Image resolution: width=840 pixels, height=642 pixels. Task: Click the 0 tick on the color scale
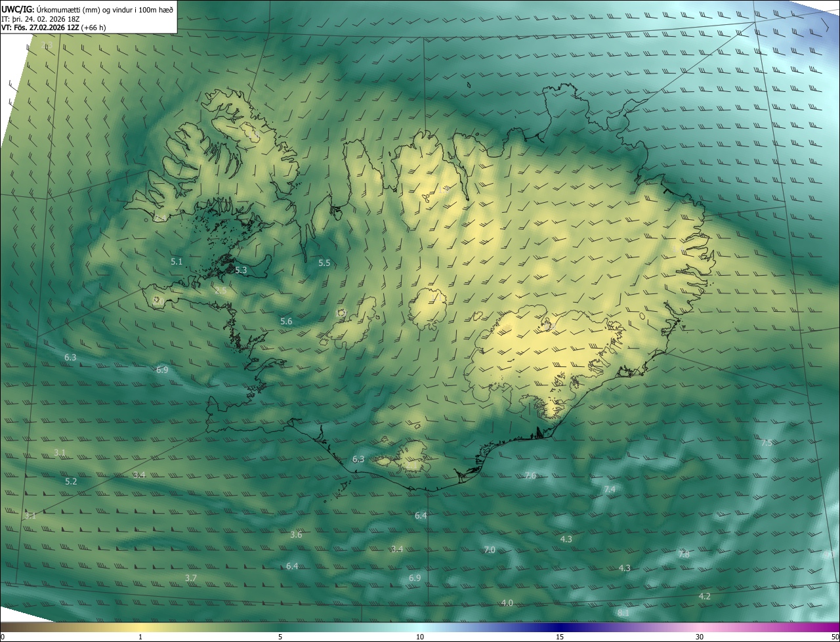(3, 637)
